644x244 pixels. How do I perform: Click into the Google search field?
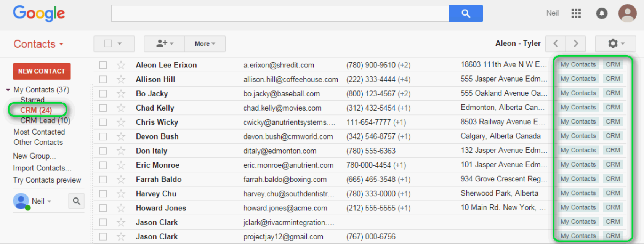tap(280, 13)
